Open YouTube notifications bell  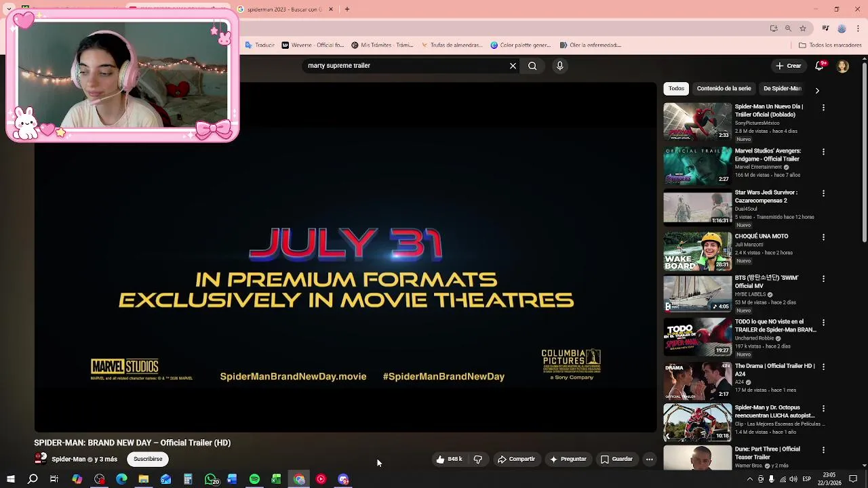tap(820, 66)
